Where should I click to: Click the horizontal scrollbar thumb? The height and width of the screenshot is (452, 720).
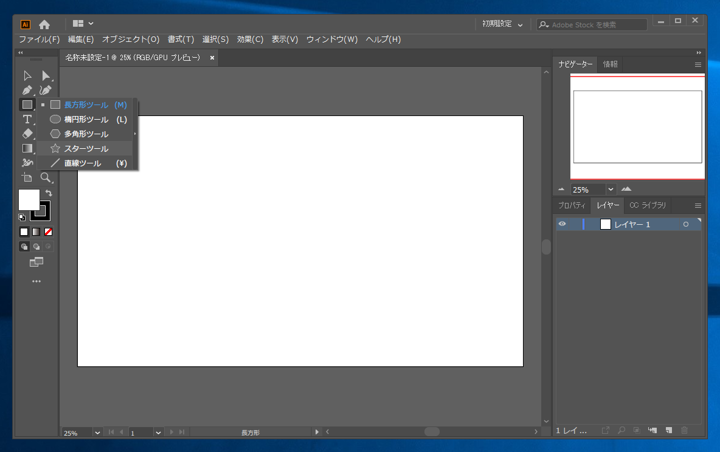click(x=432, y=431)
